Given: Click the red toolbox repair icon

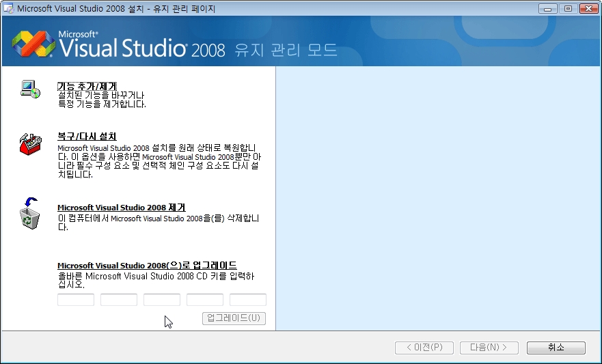Looking at the screenshot, I should (x=30, y=144).
